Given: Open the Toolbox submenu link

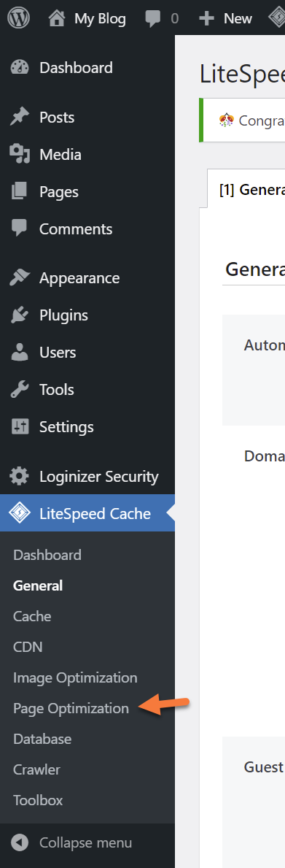Looking at the screenshot, I should (x=38, y=800).
